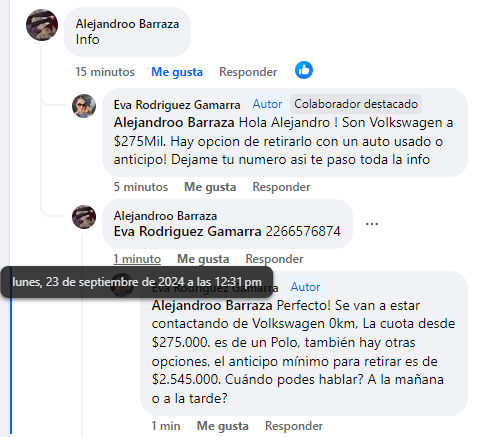Like Eva's reply about the anticipo mínimo
Image resolution: width=497 pixels, height=437 pixels.
pos(223,426)
